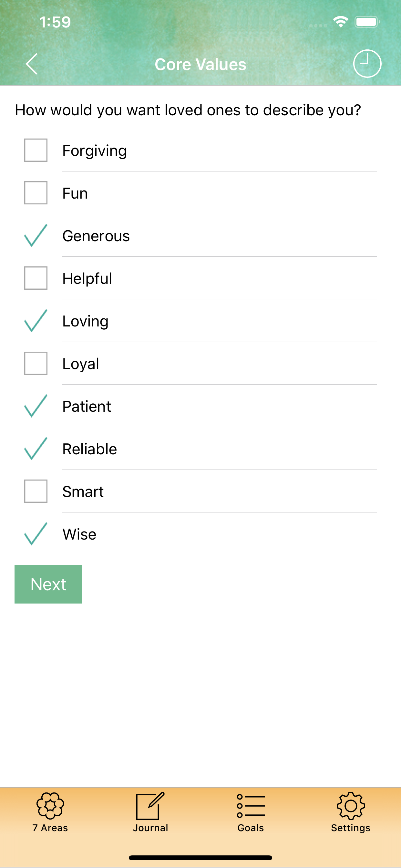Remove the Reliable checkmark

36,449
